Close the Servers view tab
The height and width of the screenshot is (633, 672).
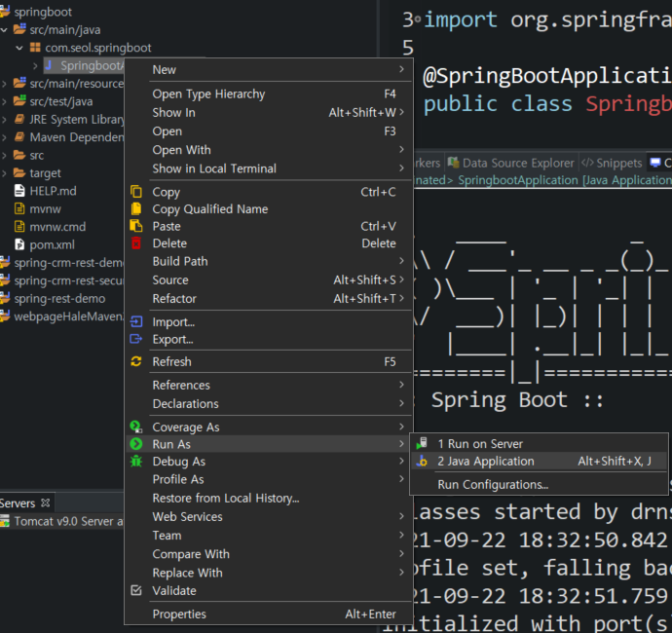(45, 503)
